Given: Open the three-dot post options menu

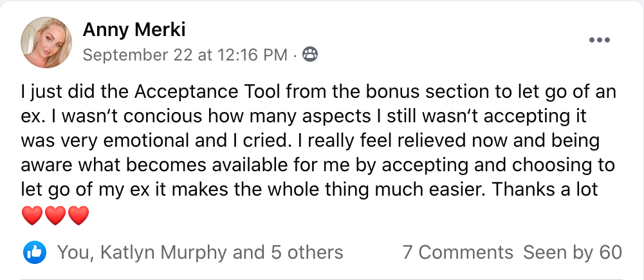Looking at the screenshot, I should coord(599,40).
